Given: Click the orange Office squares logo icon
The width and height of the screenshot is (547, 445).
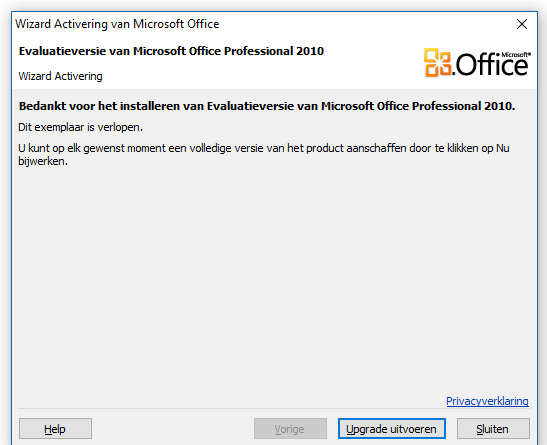Looking at the screenshot, I should [437, 63].
